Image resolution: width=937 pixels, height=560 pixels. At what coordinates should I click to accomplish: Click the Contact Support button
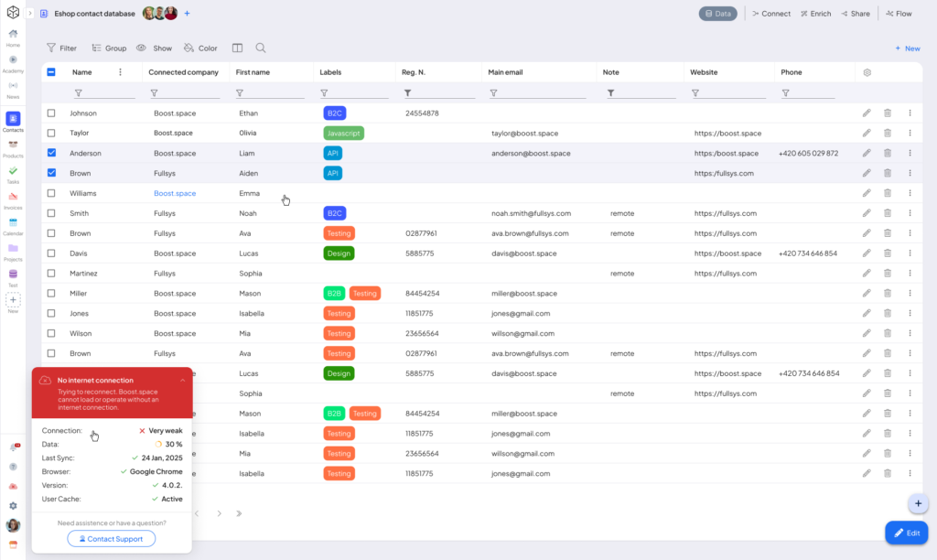coord(111,539)
